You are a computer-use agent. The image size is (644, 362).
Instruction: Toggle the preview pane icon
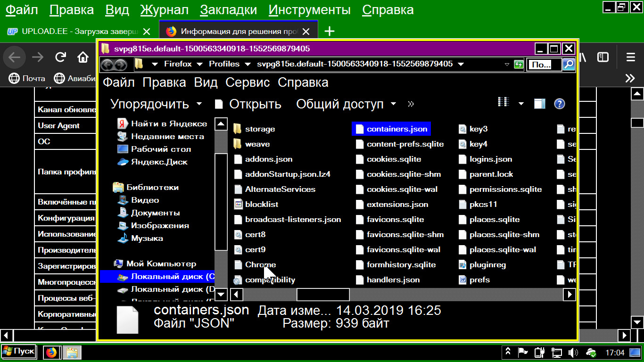click(539, 104)
